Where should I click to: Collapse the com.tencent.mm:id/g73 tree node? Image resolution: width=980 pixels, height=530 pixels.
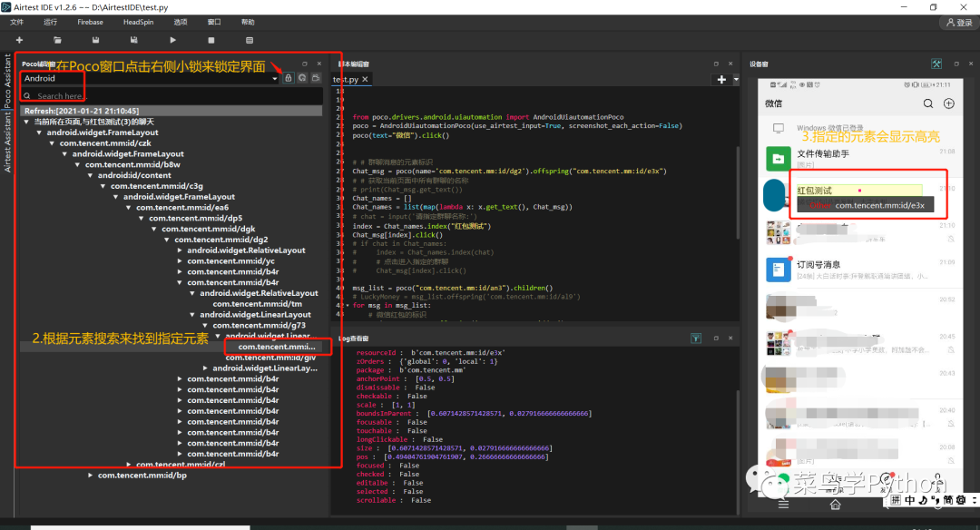pos(205,326)
